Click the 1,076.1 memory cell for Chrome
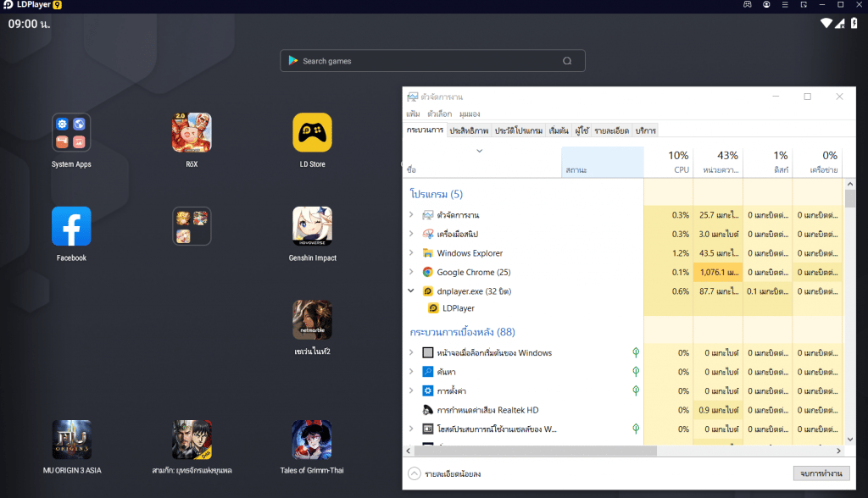The width and height of the screenshot is (868, 498). (719, 272)
